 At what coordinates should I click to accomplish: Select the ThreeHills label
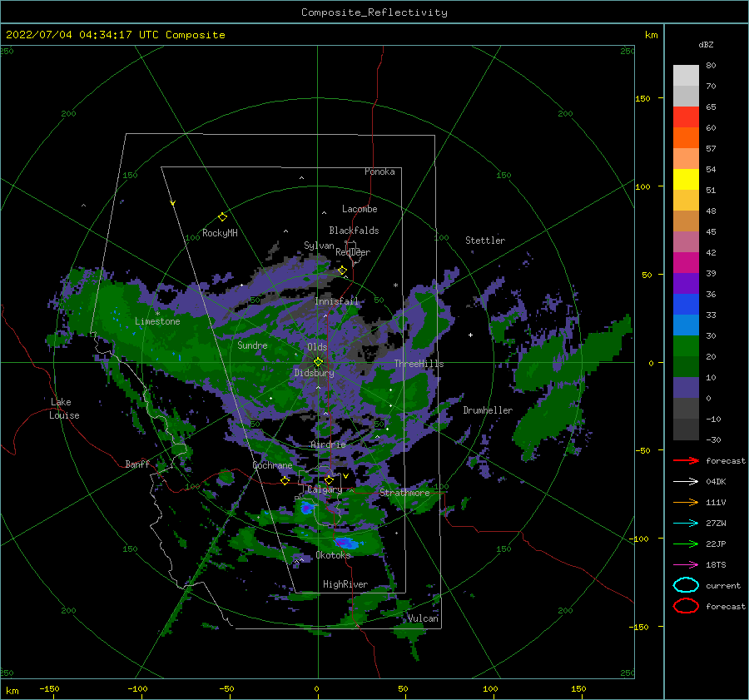(419, 364)
